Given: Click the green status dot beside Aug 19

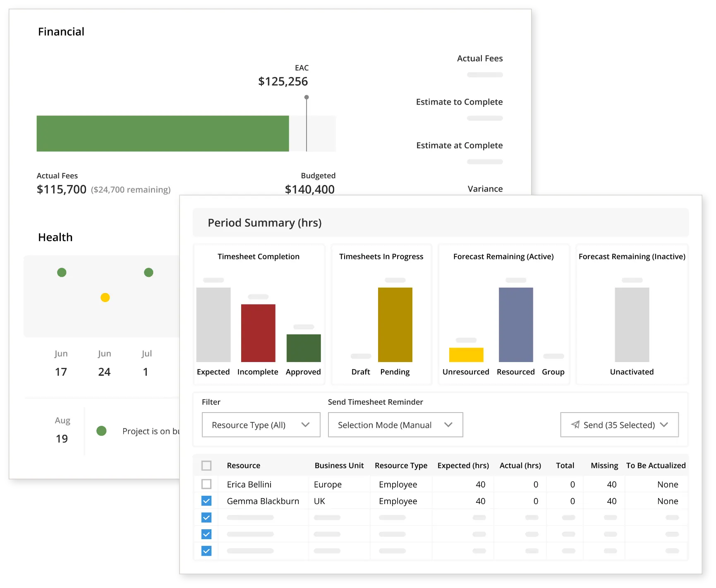Looking at the screenshot, I should 101,431.
